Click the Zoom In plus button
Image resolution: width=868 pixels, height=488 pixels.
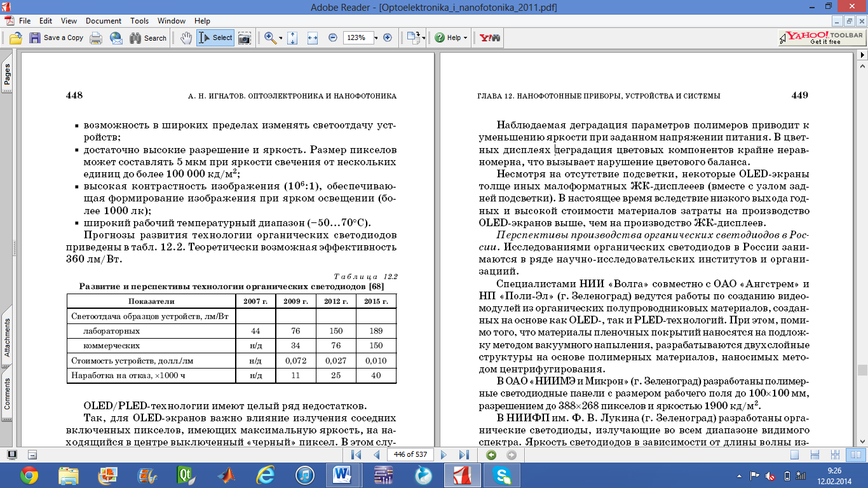click(x=388, y=38)
